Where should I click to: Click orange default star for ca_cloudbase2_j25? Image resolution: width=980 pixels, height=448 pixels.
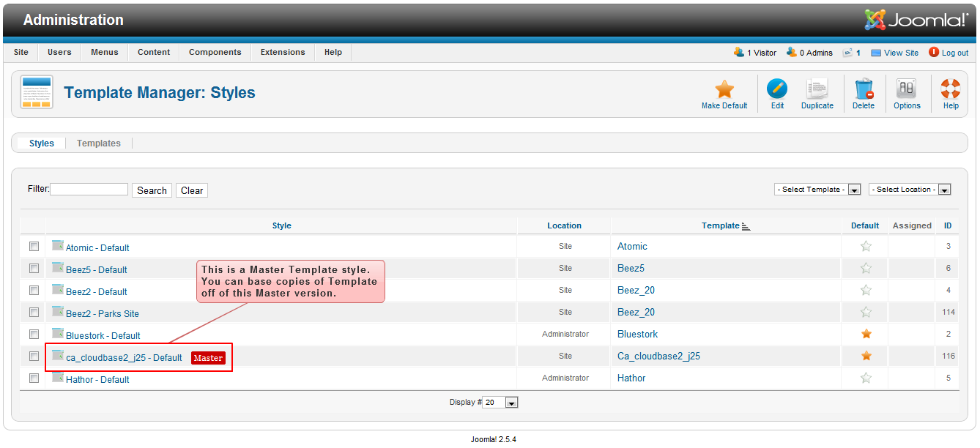point(866,356)
